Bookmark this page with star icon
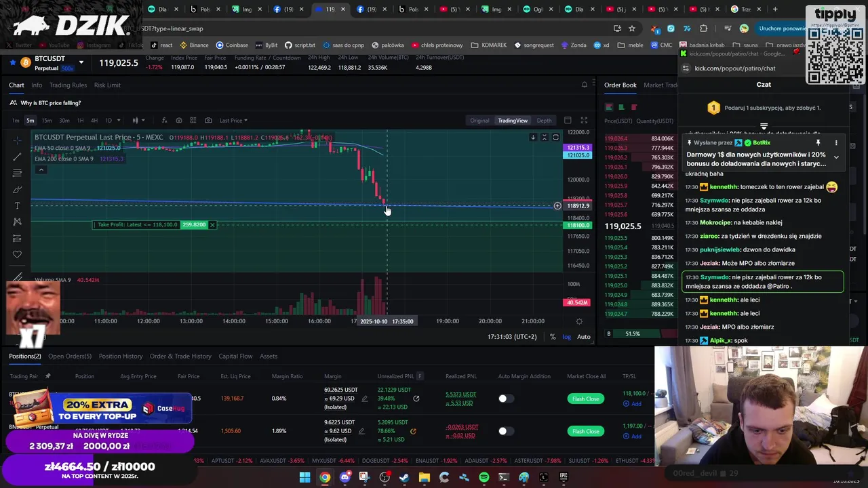This screenshot has width=868, height=488. [x=632, y=28]
